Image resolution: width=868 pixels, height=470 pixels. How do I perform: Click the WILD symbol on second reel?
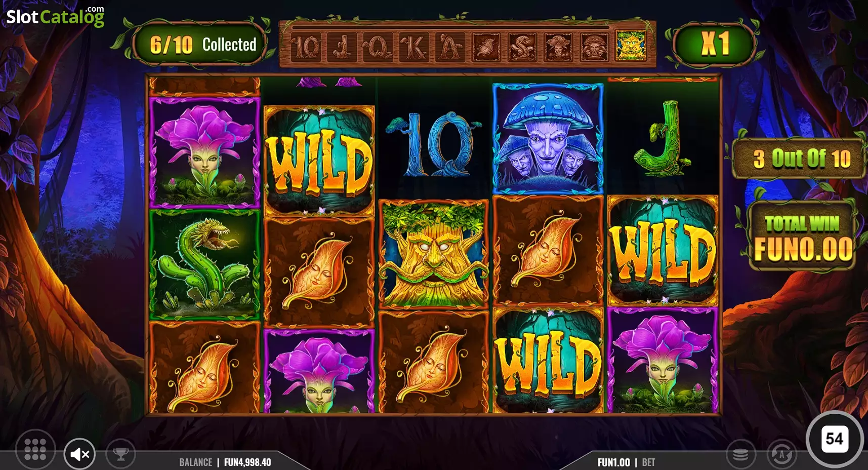coord(319,161)
